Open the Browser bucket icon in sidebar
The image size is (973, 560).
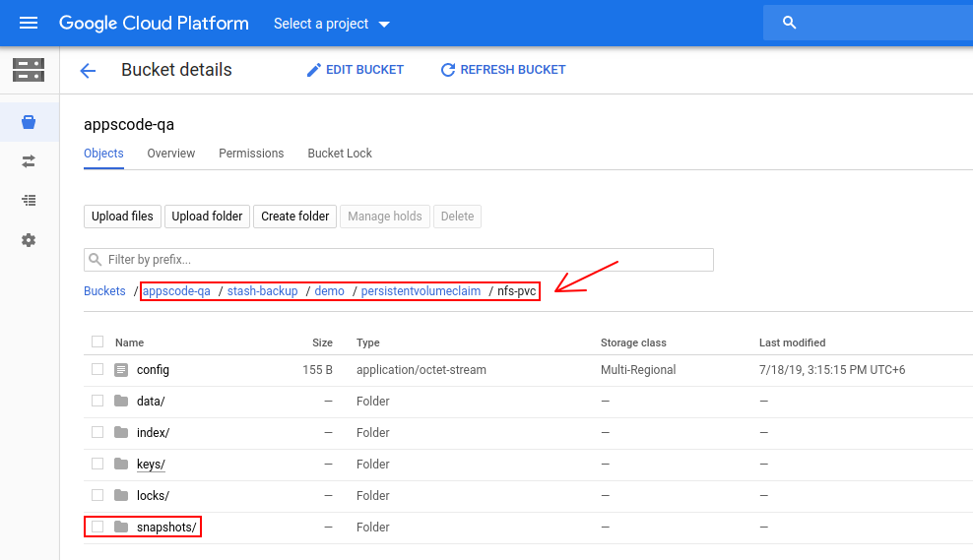point(29,122)
